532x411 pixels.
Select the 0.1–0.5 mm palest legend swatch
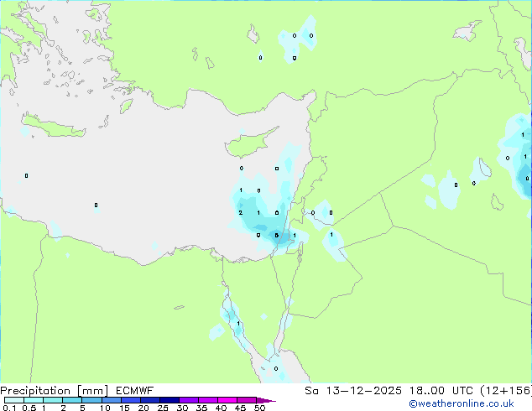(x=14, y=400)
